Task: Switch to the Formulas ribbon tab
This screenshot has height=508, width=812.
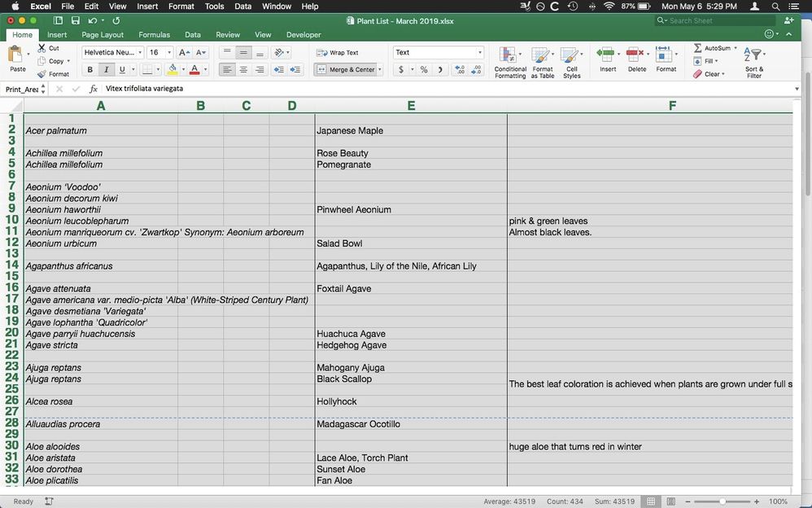Action: [x=153, y=35]
